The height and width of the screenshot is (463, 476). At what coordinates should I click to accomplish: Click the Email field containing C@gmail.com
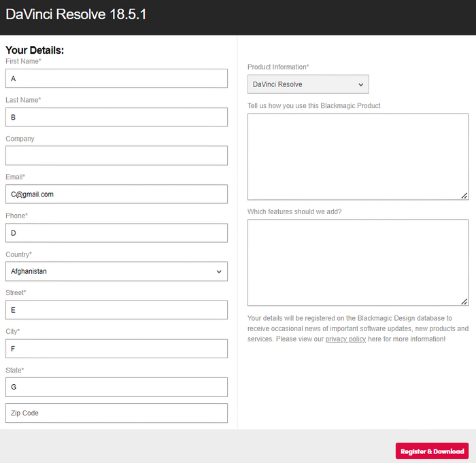pyautogui.click(x=116, y=194)
